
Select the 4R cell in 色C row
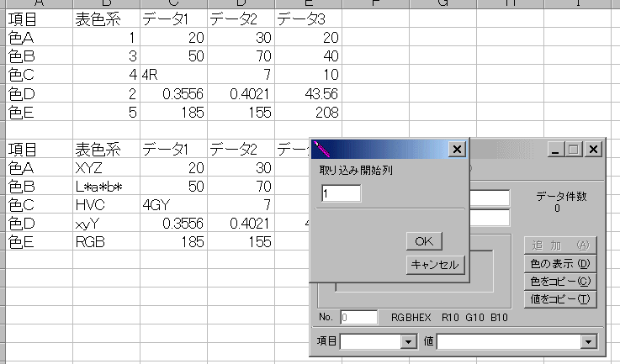(174, 75)
